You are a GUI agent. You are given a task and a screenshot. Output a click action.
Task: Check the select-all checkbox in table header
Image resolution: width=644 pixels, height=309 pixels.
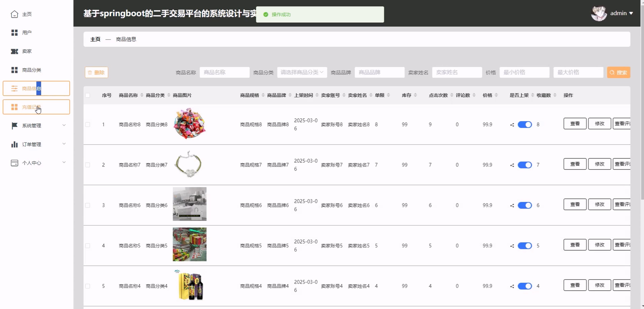(88, 95)
